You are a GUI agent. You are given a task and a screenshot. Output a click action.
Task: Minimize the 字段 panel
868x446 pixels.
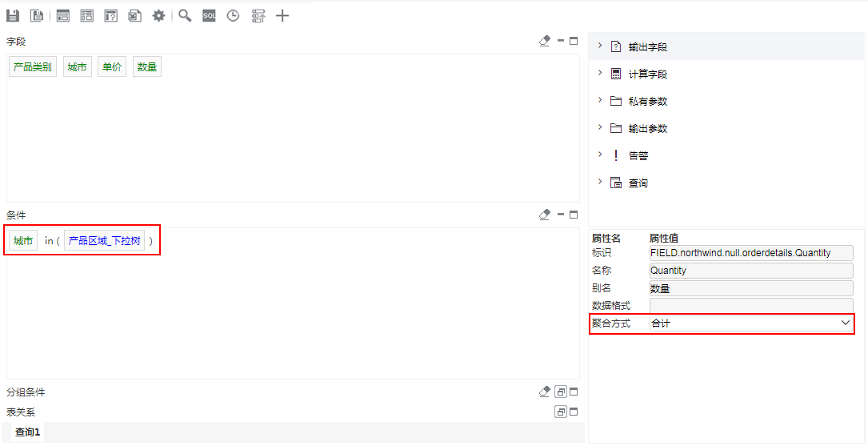coord(560,41)
